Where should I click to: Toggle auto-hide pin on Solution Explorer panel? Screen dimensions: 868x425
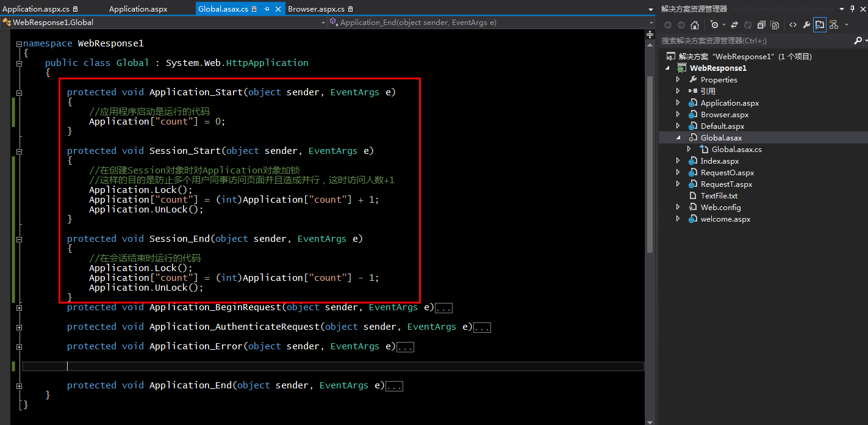pos(853,8)
